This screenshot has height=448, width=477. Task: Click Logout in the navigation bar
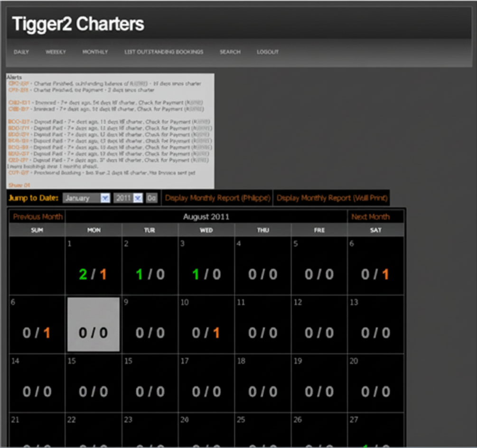tap(267, 52)
